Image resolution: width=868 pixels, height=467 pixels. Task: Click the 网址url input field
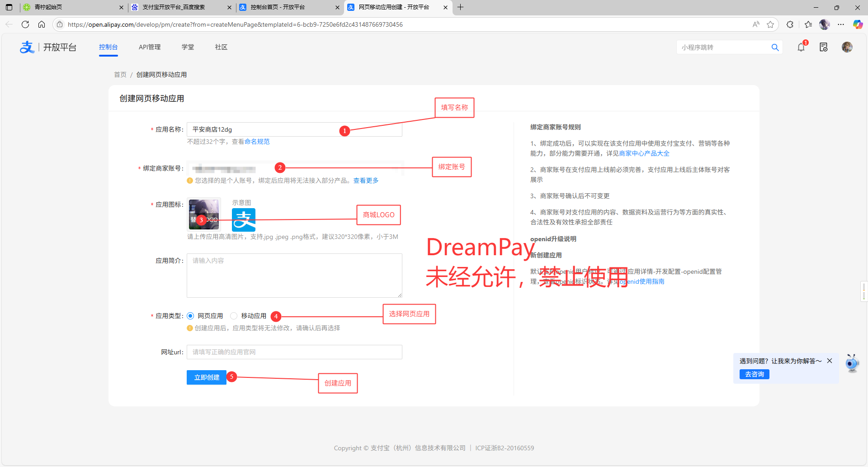tap(294, 352)
